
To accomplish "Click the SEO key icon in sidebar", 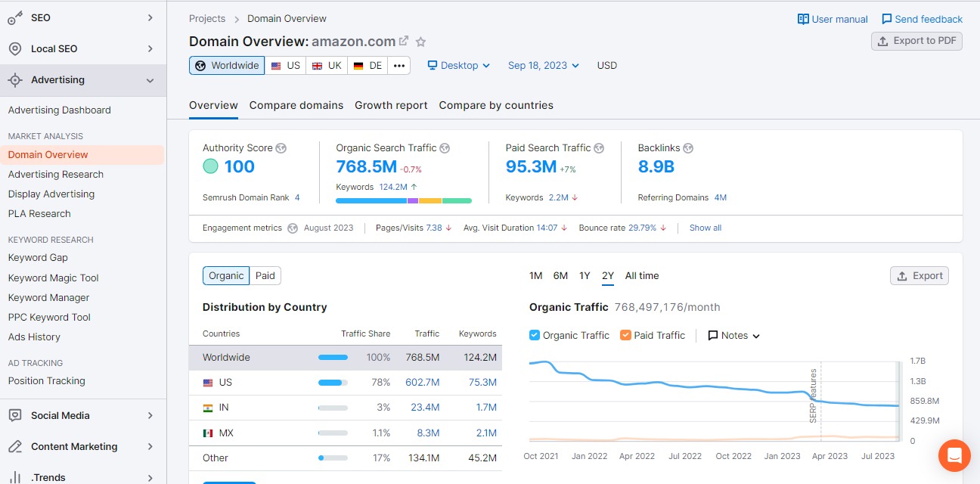I will click(15, 18).
